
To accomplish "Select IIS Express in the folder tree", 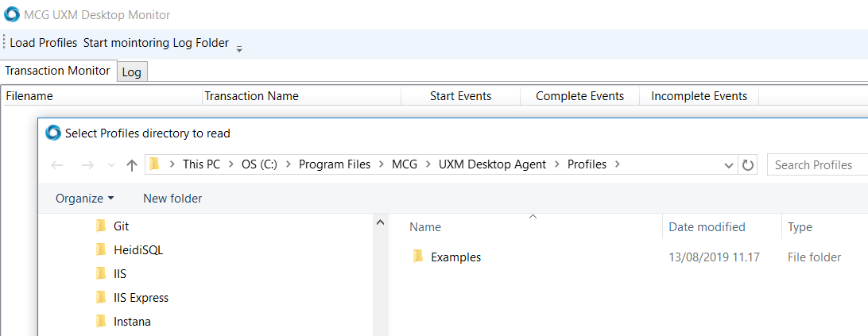I will [141, 298].
